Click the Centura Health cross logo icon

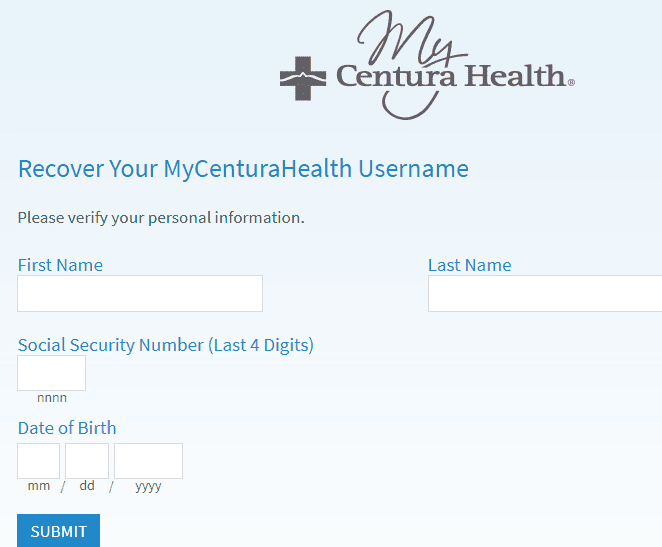click(x=303, y=79)
